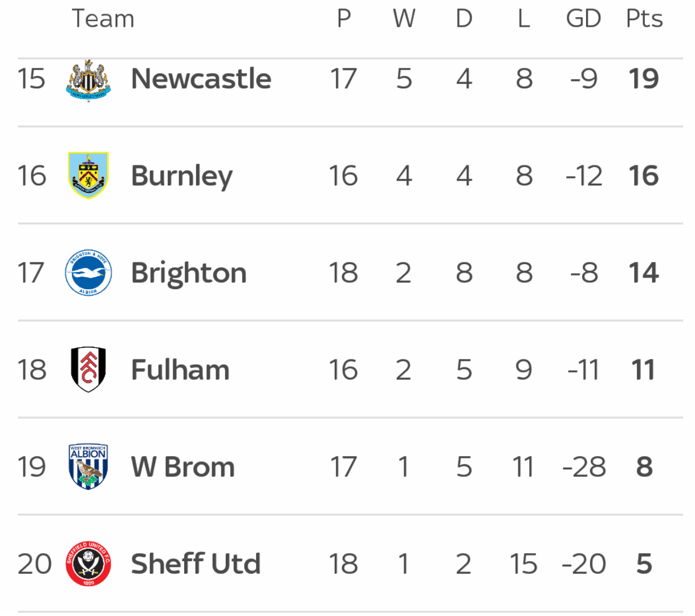Image resolution: width=695 pixels, height=616 pixels.
Task: Click the West Brom Albion crest
Action: point(88,467)
